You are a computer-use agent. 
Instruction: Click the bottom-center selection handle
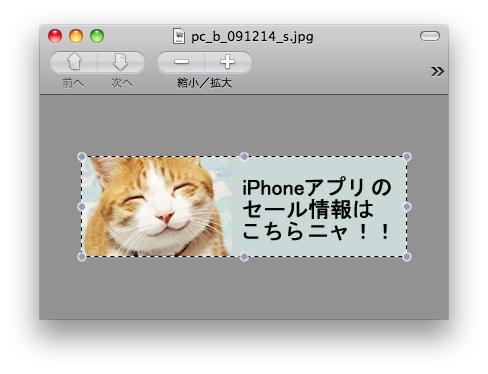click(244, 257)
